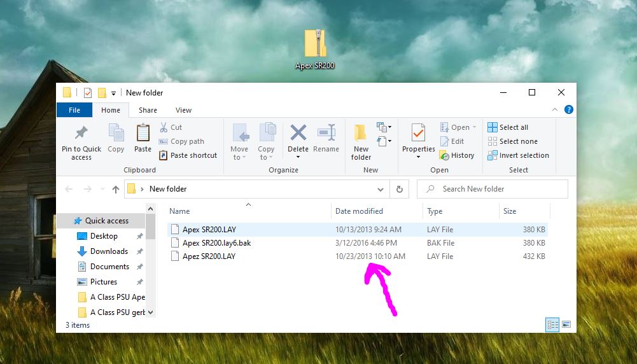The width and height of the screenshot is (637, 364).
Task: Select the file Apex SR200.LAY
Action: click(209, 230)
